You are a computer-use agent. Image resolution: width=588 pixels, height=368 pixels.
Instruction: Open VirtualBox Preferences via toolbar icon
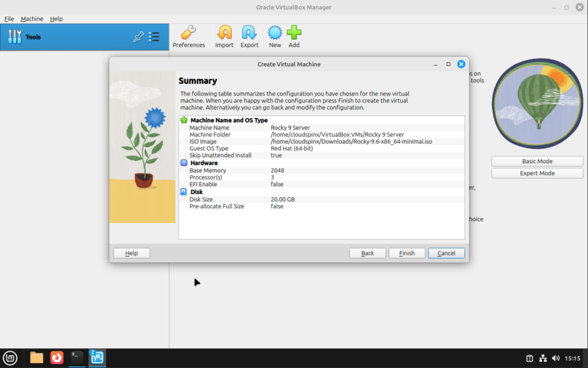[x=189, y=32]
